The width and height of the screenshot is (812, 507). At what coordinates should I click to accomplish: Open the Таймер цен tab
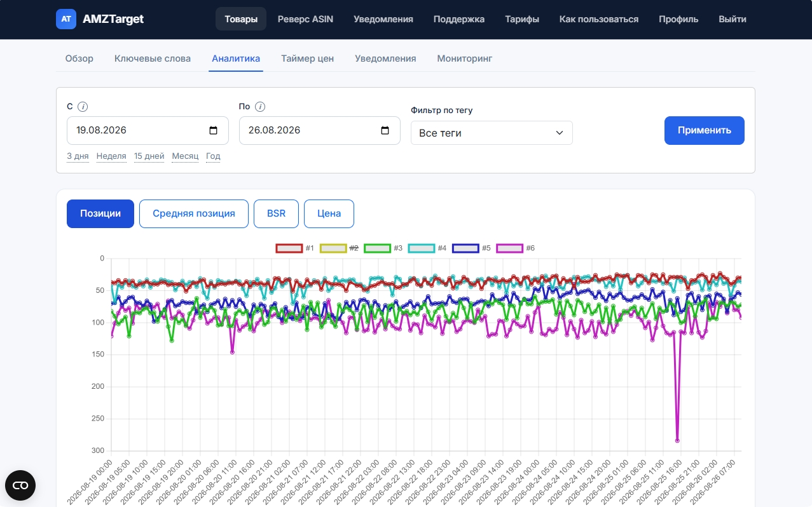pyautogui.click(x=308, y=58)
